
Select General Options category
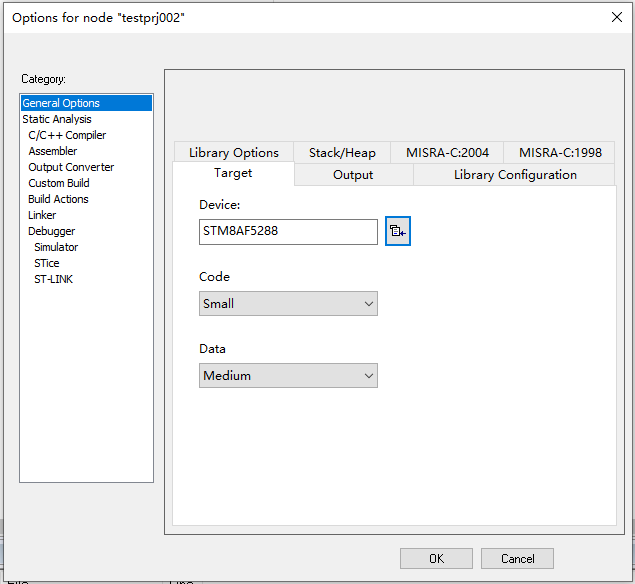click(x=87, y=103)
